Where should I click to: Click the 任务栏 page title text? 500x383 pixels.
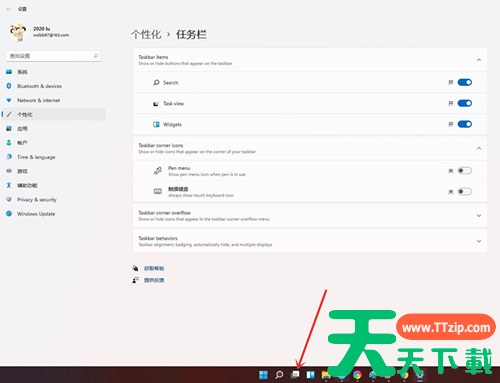point(191,34)
